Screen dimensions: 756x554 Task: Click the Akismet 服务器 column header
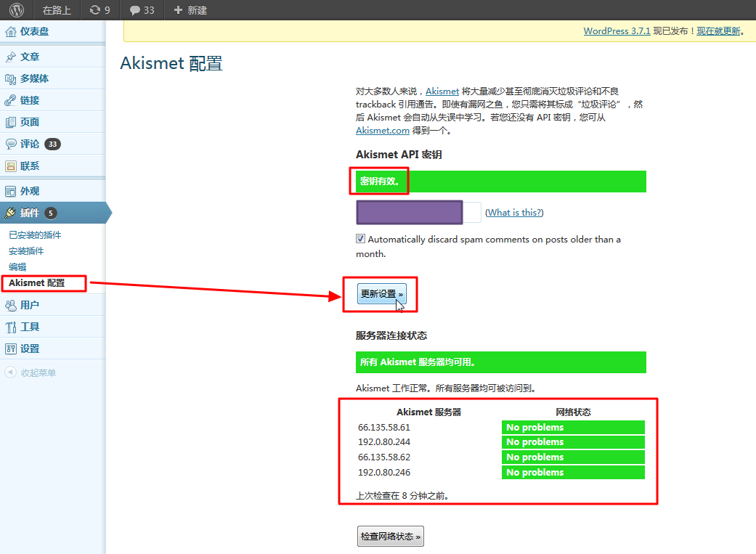point(428,412)
